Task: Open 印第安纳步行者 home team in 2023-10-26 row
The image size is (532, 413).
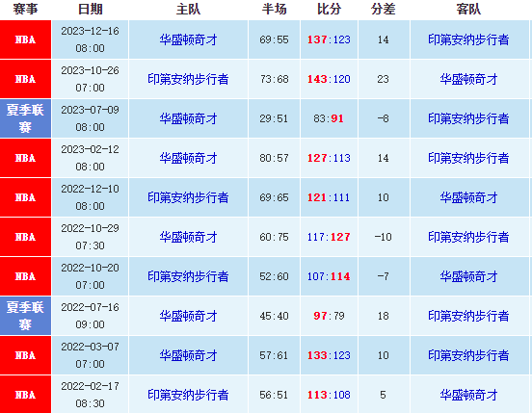Action: pos(188,79)
